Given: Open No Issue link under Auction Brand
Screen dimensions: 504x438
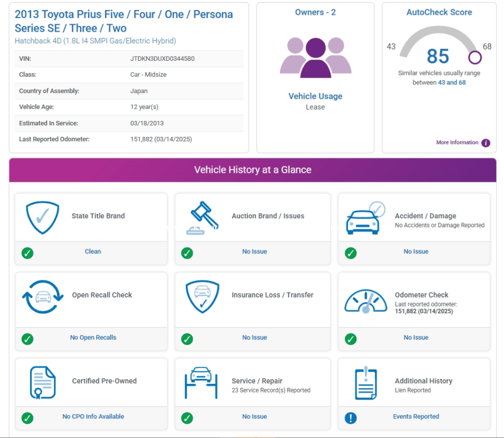Looking at the screenshot, I should pos(254,251).
